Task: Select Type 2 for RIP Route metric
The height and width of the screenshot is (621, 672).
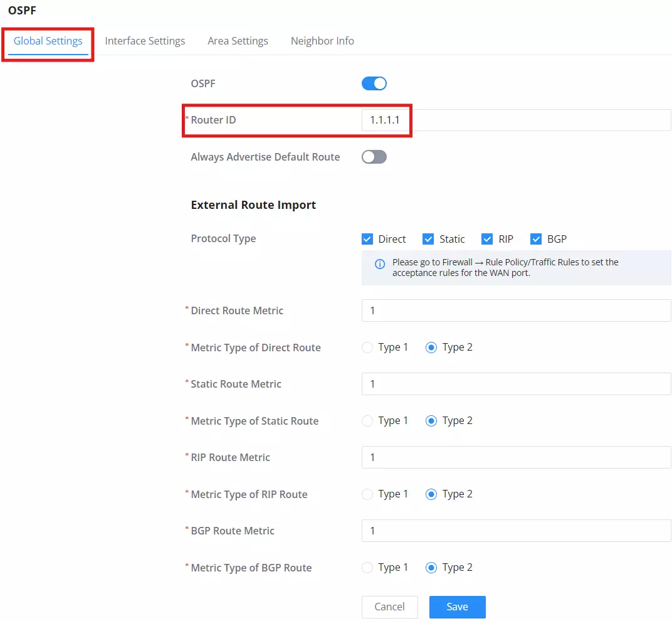Action: click(x=431, y=494)
